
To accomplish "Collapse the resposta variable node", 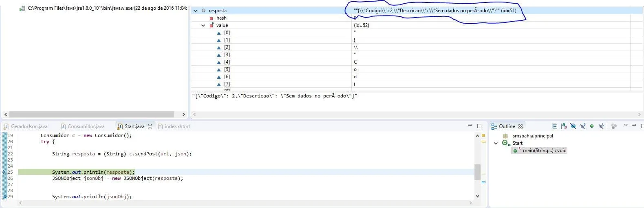I will pyautogui.click(x=196, y=11).
